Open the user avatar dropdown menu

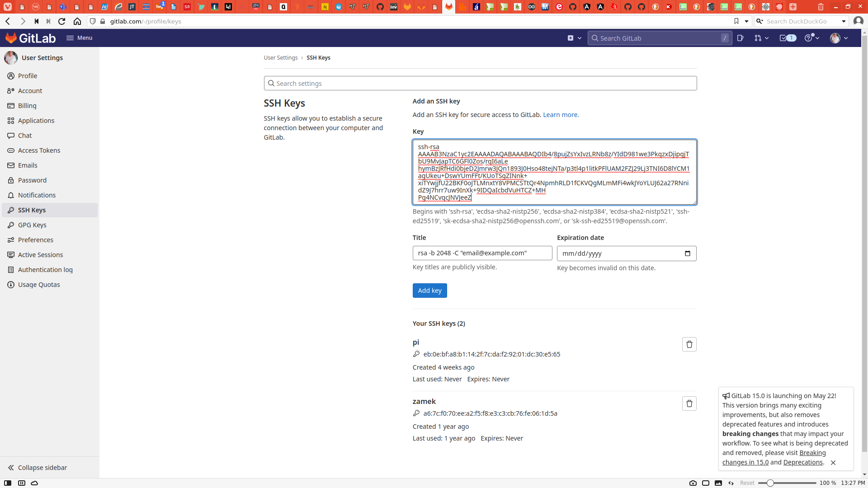click(839, 38)
